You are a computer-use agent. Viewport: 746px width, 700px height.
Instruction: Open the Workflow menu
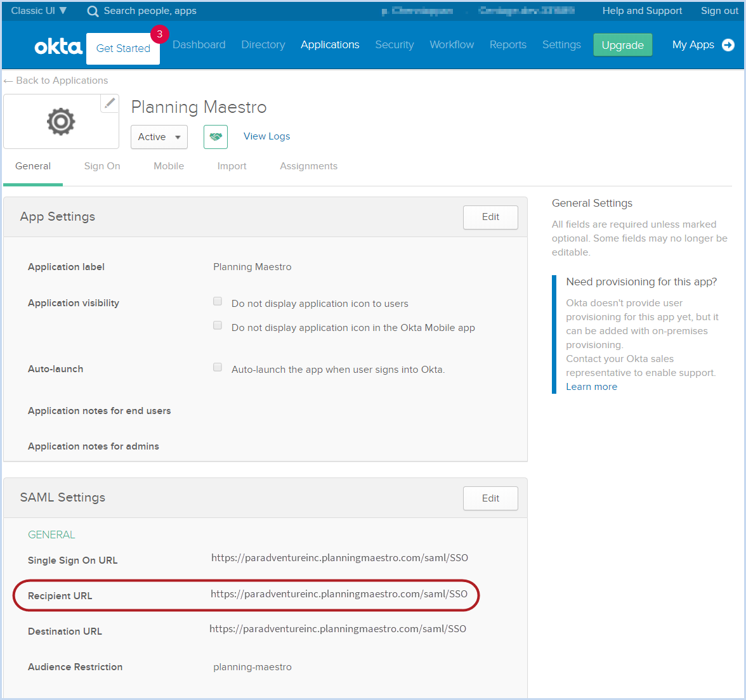tap(452, 44)
